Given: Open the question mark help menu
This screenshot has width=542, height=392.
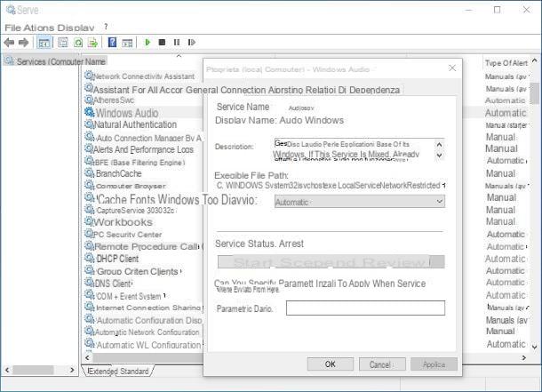Looking at the screenshot, I should (x=106, y=27).
